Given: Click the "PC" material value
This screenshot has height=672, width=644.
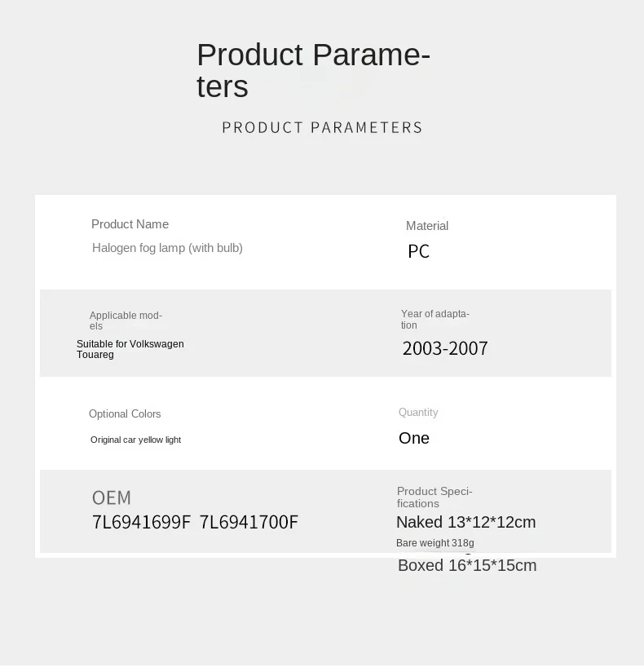Looking at the screenshot, I should pyautogui.click(x=418, y=251).
